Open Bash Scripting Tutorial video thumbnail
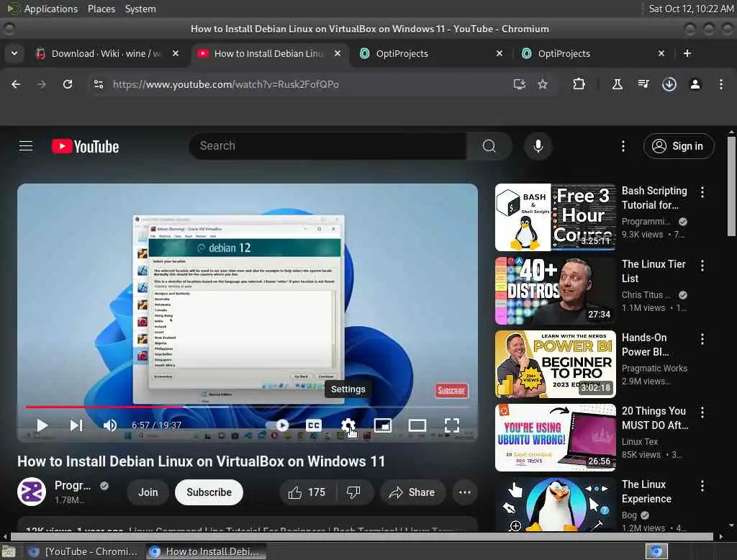This screenshot has width=737, height=560. [x=555, y=217]
